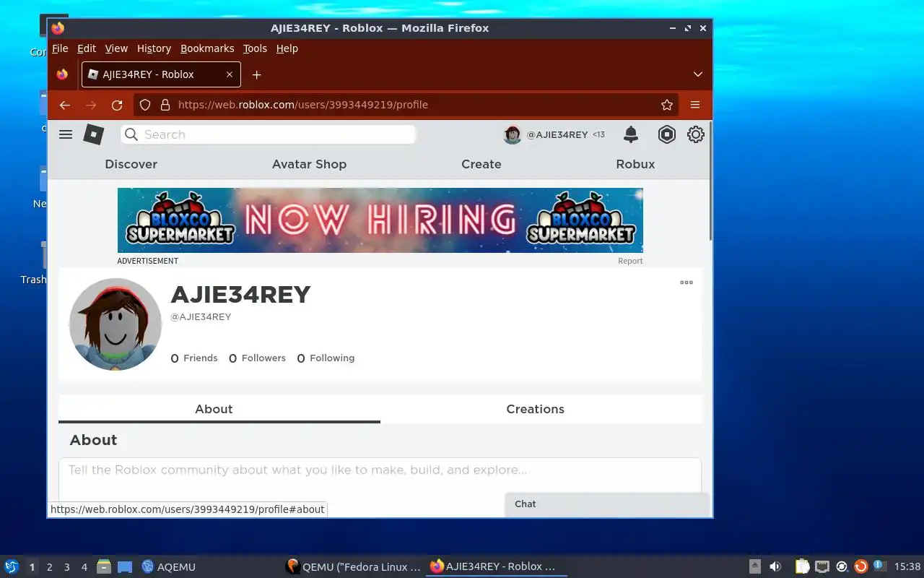Open the notifications bell

click(x=631, y=134)
